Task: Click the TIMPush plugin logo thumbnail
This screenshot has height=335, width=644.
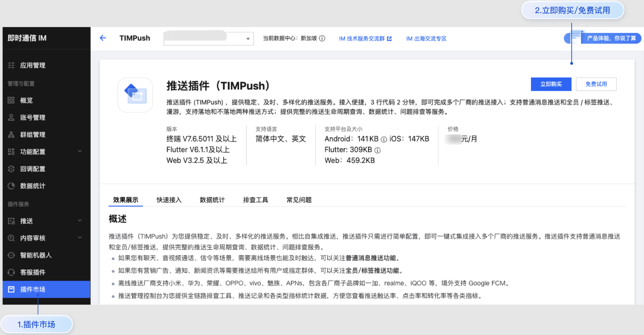Action: [x=135, y=95]
